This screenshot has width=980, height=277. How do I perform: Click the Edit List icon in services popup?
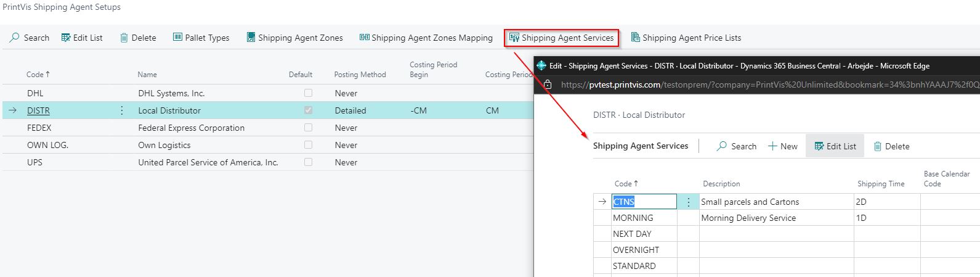[819, 146]
